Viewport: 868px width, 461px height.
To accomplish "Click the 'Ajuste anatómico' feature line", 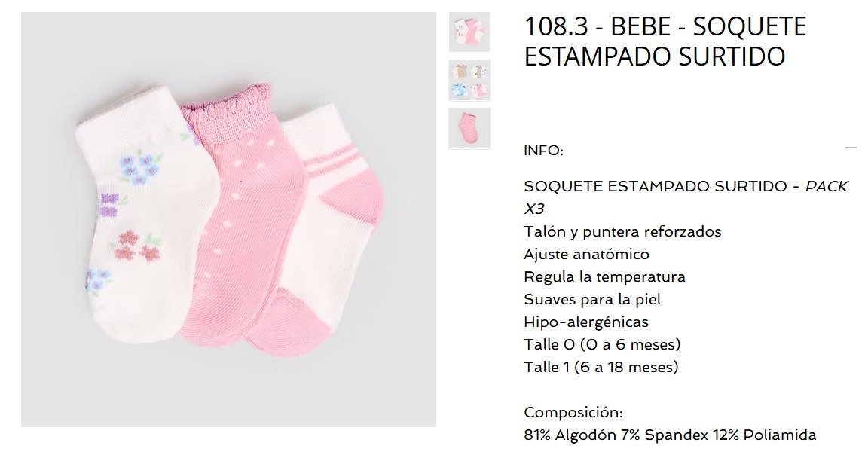I will coord(586,254).
